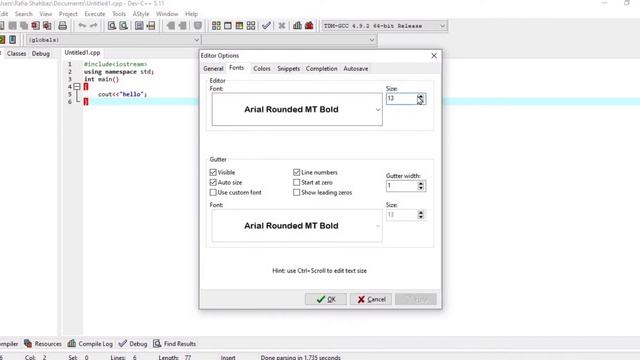Click the blue bookmark icon left of the globals dropdown
This screenshot has height=360, width=640.
tap(13, 40)
